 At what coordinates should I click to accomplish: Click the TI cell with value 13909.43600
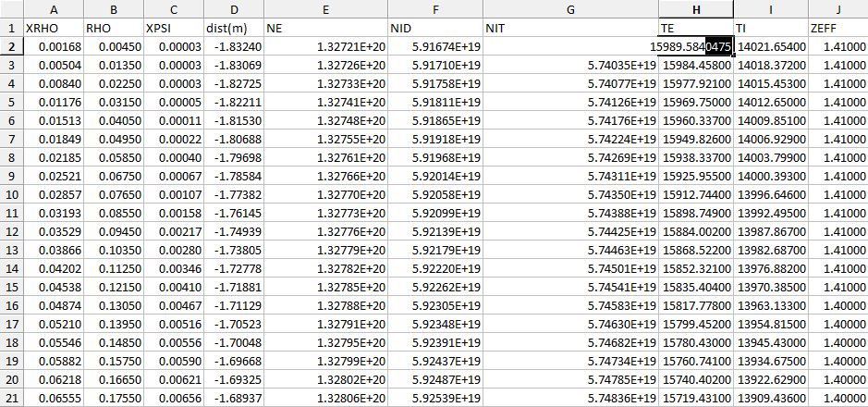pyautogui.click(x=769, y=397)
